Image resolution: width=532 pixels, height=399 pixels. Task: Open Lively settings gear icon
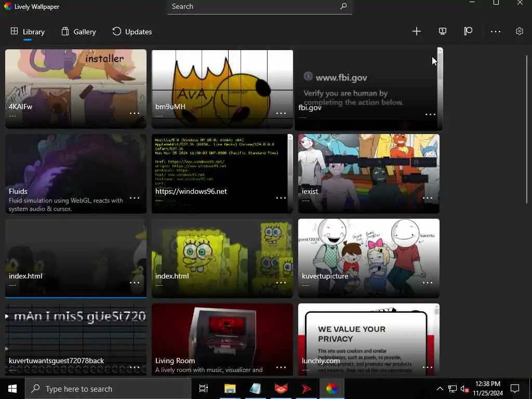pos(519,32)
